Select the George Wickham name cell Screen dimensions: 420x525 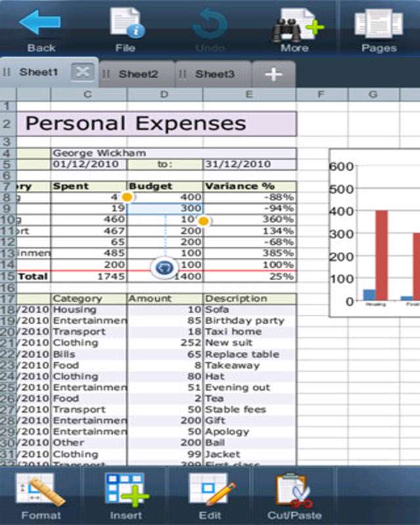[x=173, y=153]
